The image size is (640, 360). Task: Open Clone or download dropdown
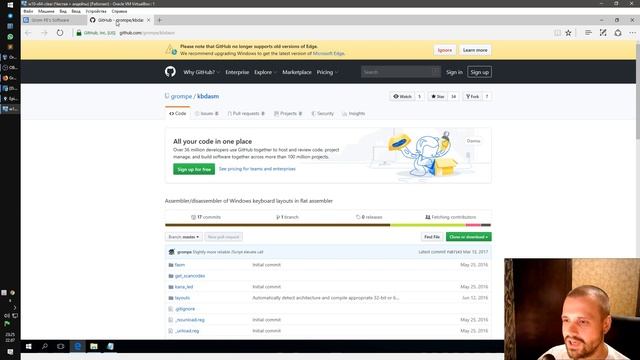(469, 237)
